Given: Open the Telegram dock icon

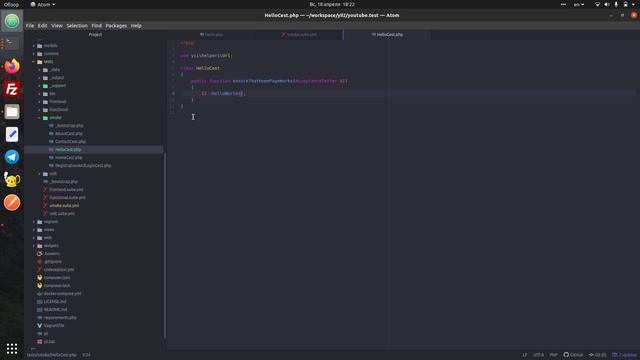Looking at the screenshot, I should point(12,157).
